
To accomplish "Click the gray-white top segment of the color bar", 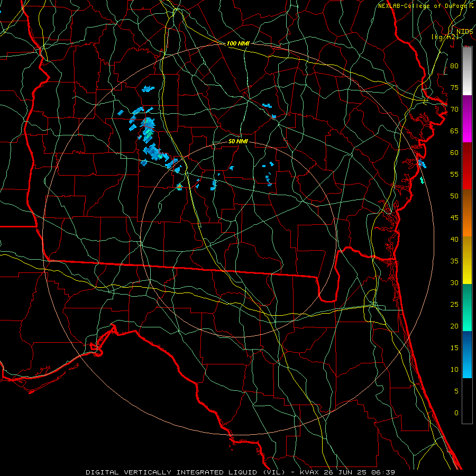I will click(467, 71).
